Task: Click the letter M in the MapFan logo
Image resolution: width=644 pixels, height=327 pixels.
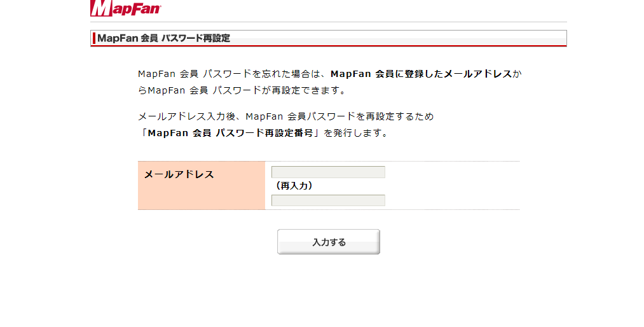Action: pos(101,8)
